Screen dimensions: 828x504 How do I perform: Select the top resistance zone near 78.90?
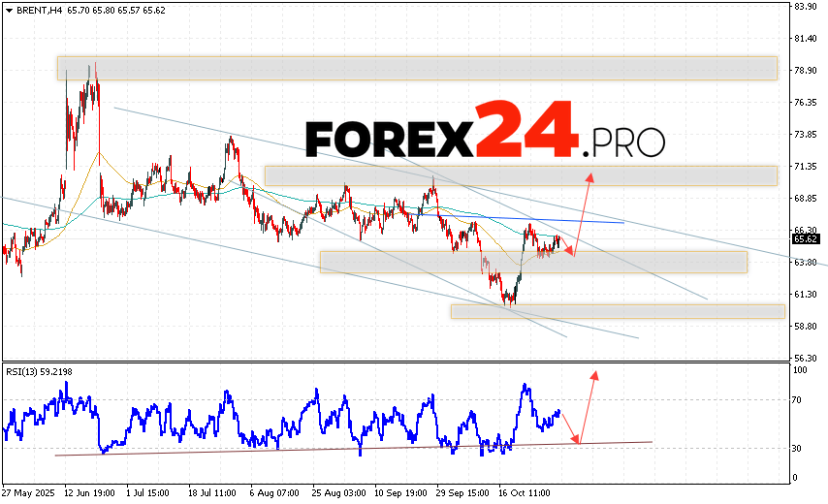click(x=417, y=68)
